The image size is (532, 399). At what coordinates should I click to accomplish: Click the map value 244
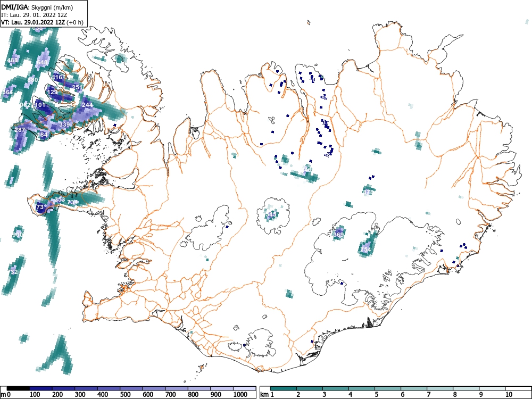click(87, 105)
